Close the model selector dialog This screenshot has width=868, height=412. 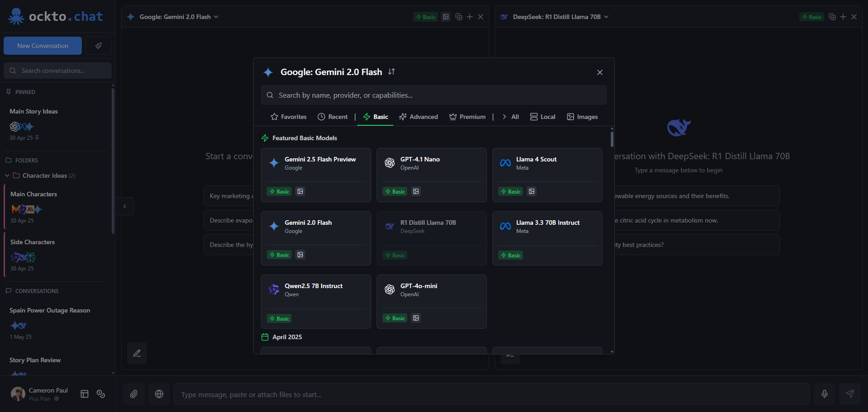[600, 72]
